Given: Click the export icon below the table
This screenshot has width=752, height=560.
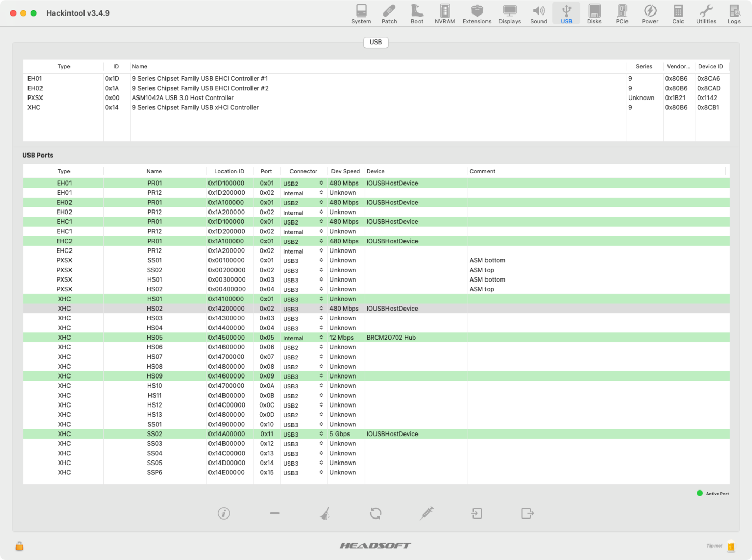Looking at the screenshot, I should click(x=527, y=513).
